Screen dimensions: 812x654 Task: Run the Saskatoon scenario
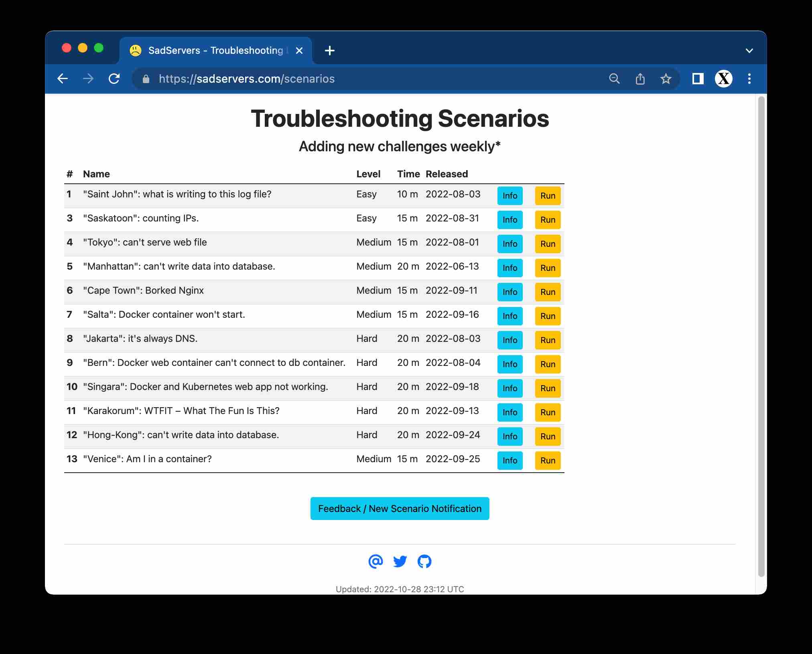click(x=548, y=220)
